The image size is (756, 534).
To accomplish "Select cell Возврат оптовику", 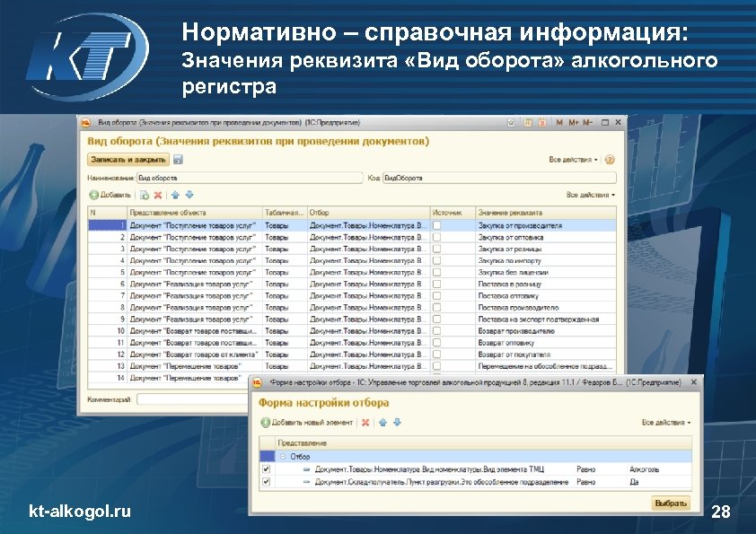I will tap(545, 343).
